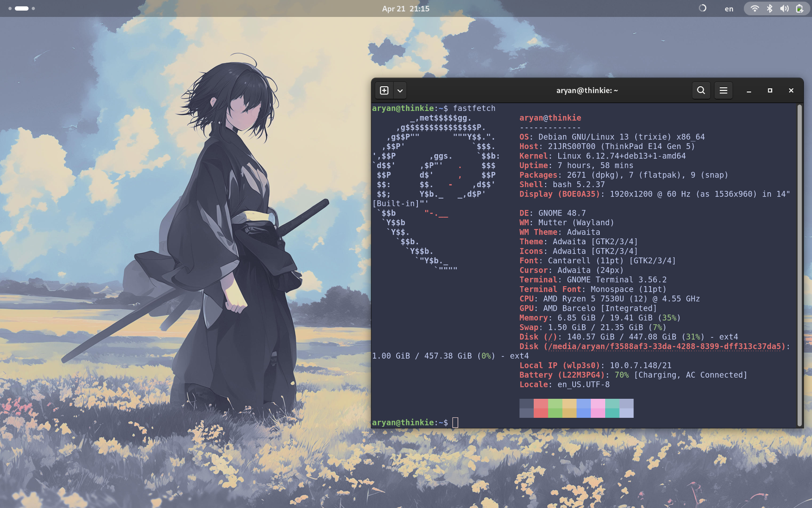Click the battery charging icon
Viewport: 812px width, 508px height.
click(799, 8)
